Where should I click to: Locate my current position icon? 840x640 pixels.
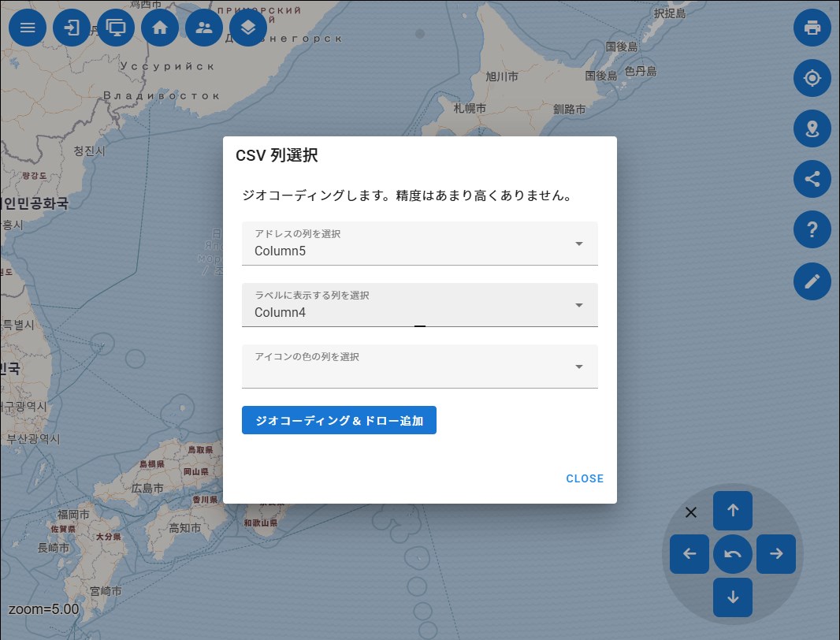(812, 78)
